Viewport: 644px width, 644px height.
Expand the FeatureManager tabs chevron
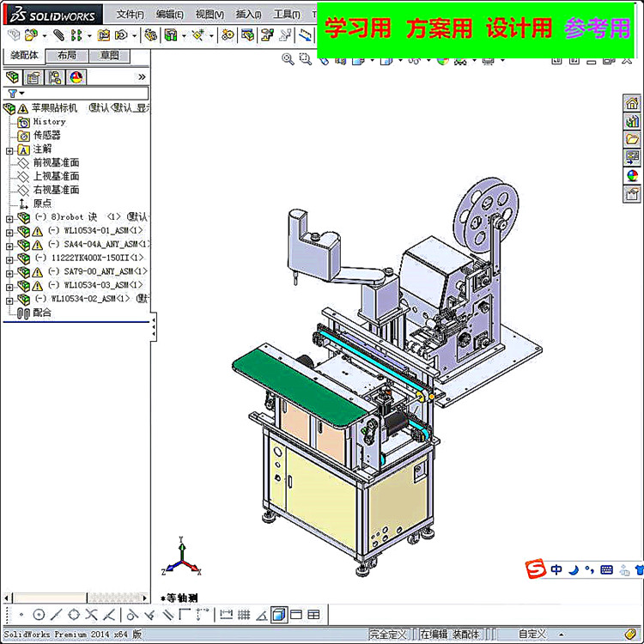(x=142, y=77)
